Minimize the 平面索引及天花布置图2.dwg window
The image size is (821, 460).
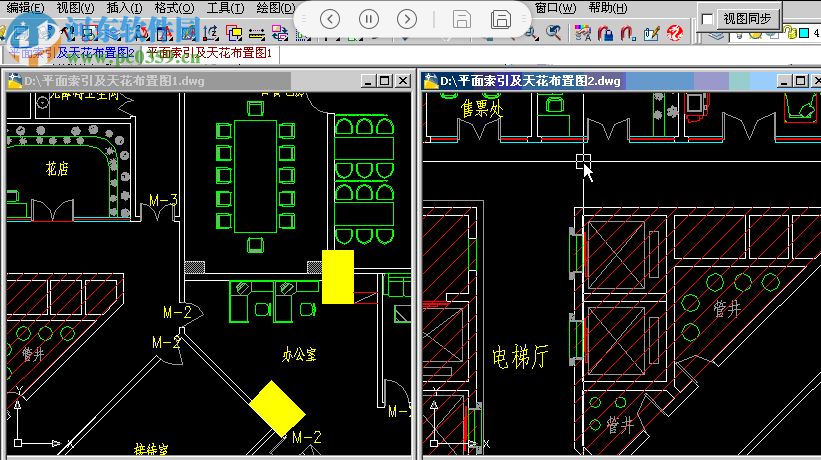pyautogui.click(x=783, y=81)
